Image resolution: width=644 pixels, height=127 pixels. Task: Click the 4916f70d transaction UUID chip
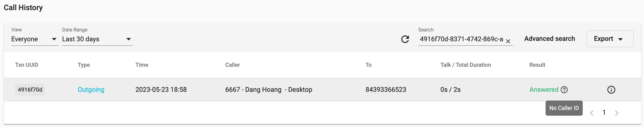tap(30, 90)
